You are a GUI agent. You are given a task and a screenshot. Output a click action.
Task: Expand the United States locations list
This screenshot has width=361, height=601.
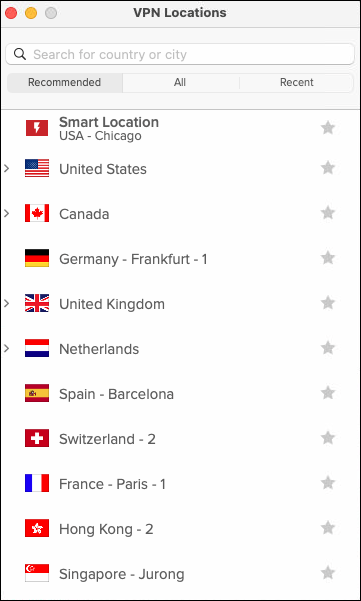click(7, 168)
